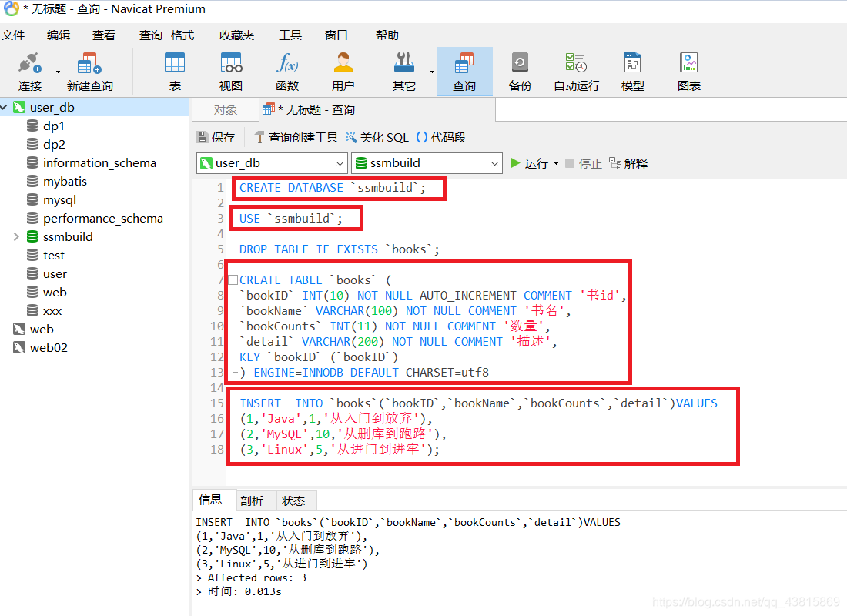Open the 备份 backup section
Image resolution: width=847 pixels, height=616 pixels.
(521, 72)
